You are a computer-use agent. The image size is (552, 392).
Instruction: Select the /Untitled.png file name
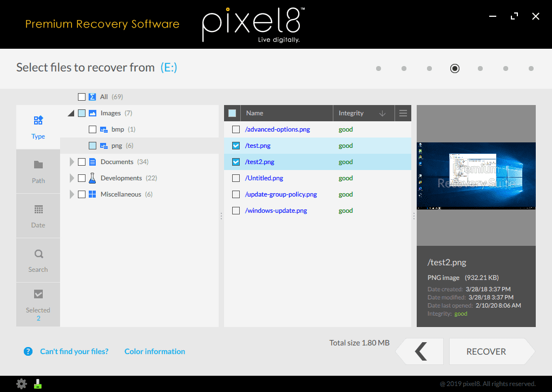point(264,178)
